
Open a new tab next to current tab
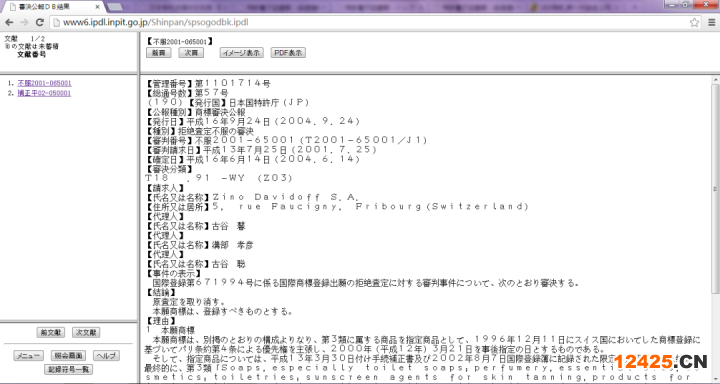[114, 7]
